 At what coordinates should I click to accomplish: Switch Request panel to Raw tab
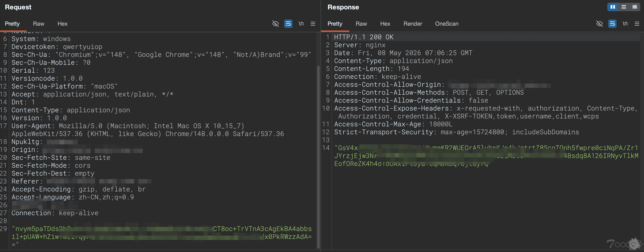(x=39, y=24)
